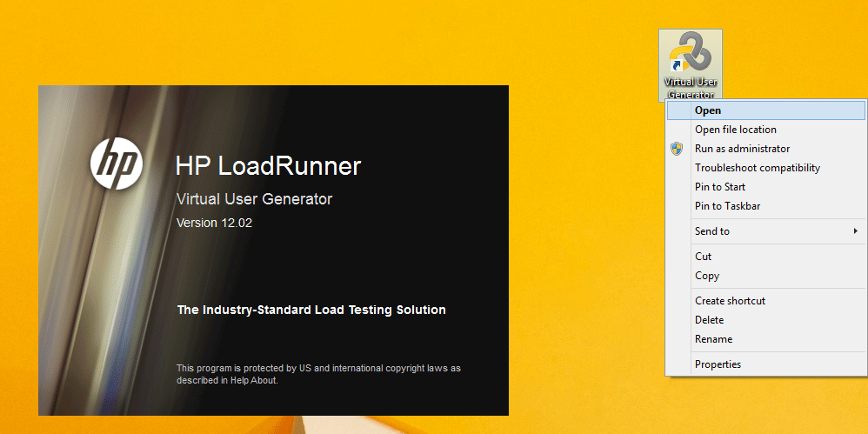The width and height of the screenshot is (868, 434).
Task: Open Properties from the context menu
Action: click(x=766, y=364)
